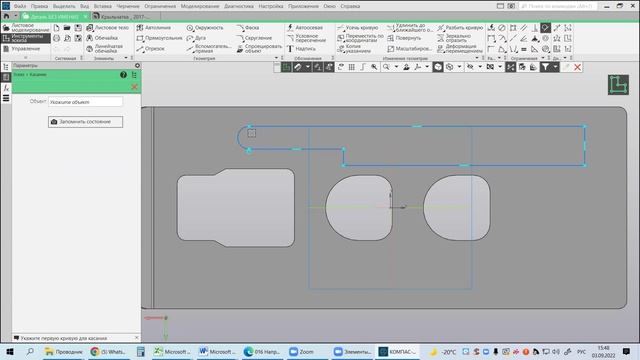Click the Windows Start button
This screenshot has width=640, height=360.
[x=9, y=351]
